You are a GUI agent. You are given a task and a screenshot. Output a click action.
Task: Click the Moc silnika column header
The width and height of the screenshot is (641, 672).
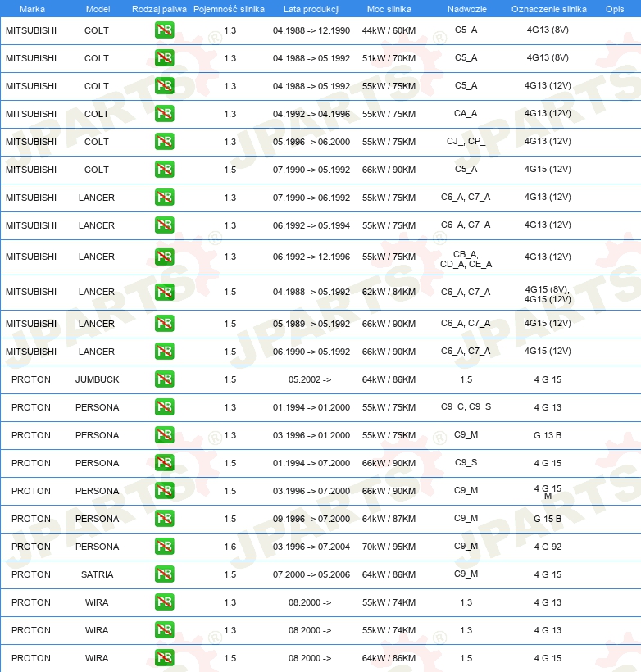coord(389,9)
